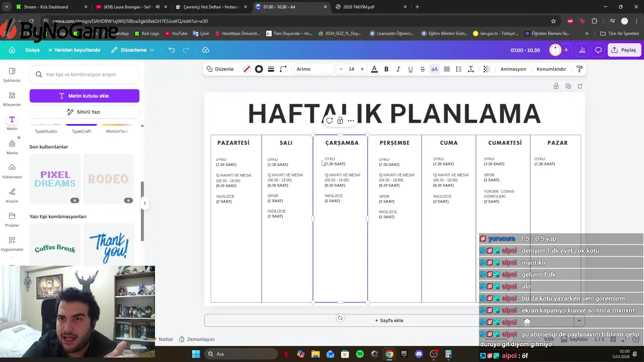Open the Konumlandır option
Image resolution: width=644 pixels, height=362 pixels.
[x=551, y=69]
